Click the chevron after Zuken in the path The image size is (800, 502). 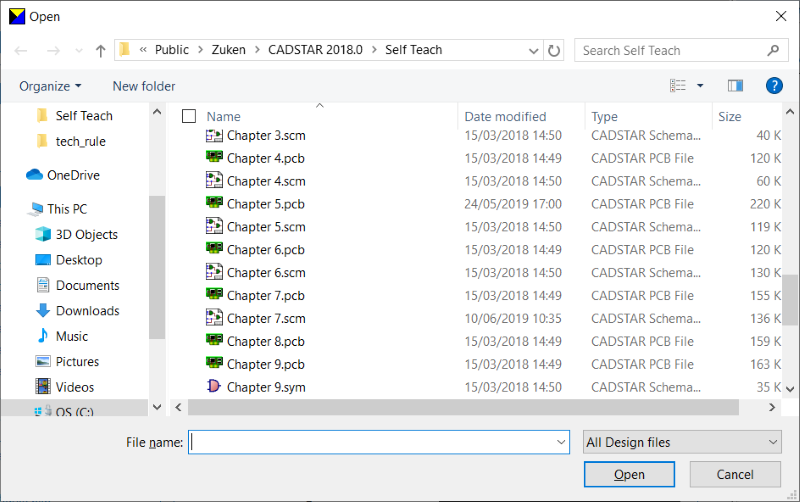click(257, 50)
